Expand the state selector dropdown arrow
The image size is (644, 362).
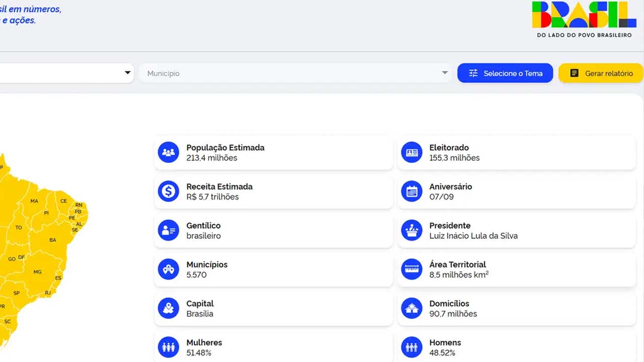click(127, 73)
